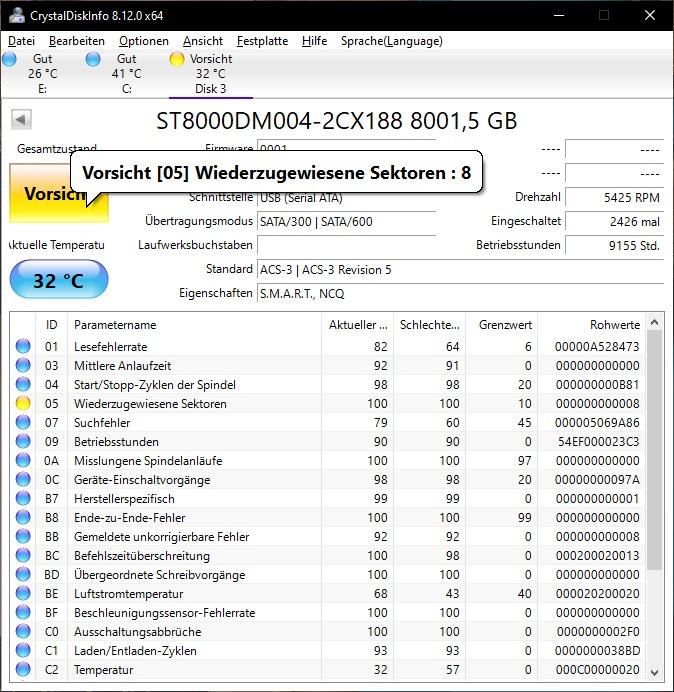Click the Schnittstelle field USB (Serial ATA)
Viewport: 674px width, 692px height.
(x=346, y=198)
